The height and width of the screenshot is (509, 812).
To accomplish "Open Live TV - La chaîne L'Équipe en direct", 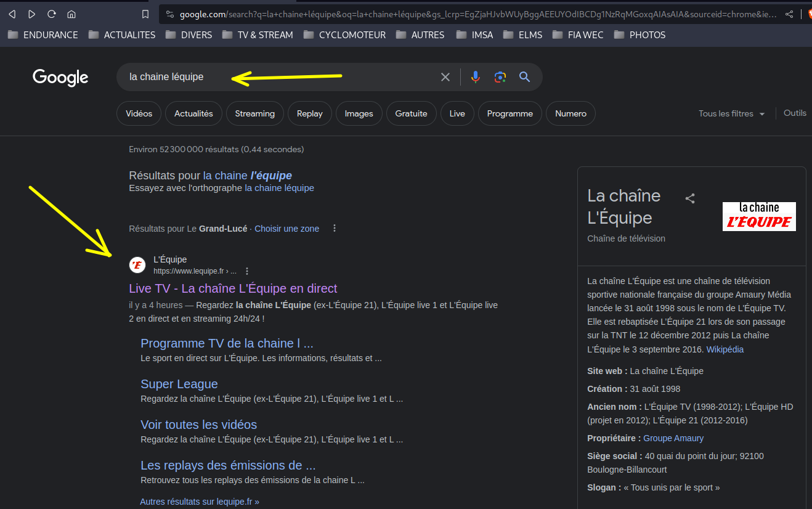I will click(x=233, y=288).
